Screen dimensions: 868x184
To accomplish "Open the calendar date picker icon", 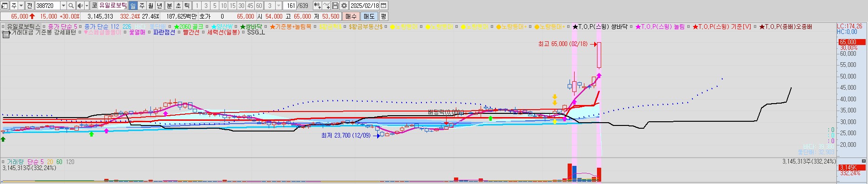I will (x=384, y=6).
